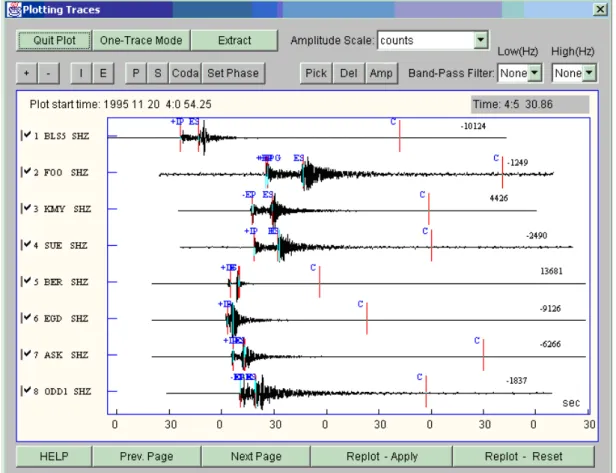Viewport: 616px width, 473px height.
Task: Toggle checkbox for trace 3 KMY SHZ
Action: pyautogui.click(x=26, y=208)
